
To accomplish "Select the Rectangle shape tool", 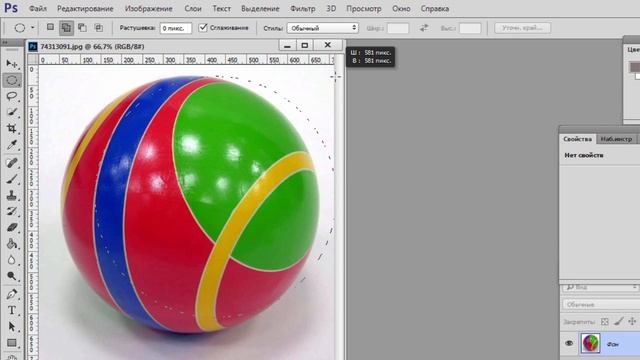I will 12,343.
